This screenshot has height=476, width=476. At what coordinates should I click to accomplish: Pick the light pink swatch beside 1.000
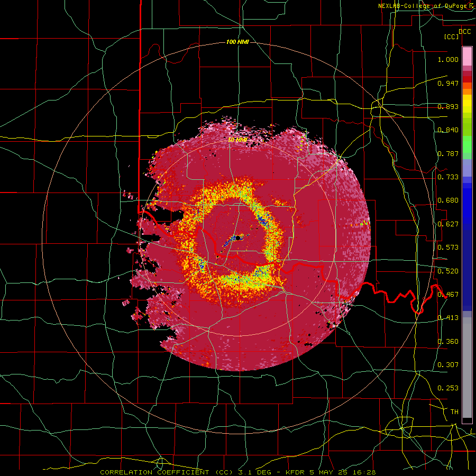pos(467,57)
